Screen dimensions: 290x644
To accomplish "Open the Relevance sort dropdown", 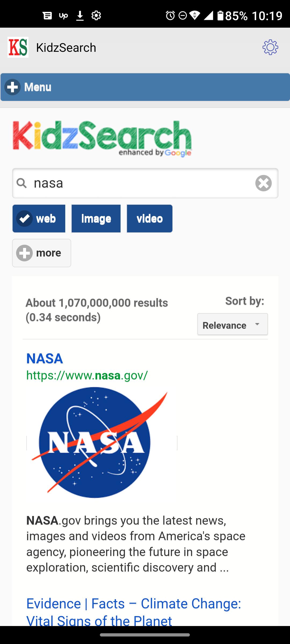I will (x=233, y=324).
